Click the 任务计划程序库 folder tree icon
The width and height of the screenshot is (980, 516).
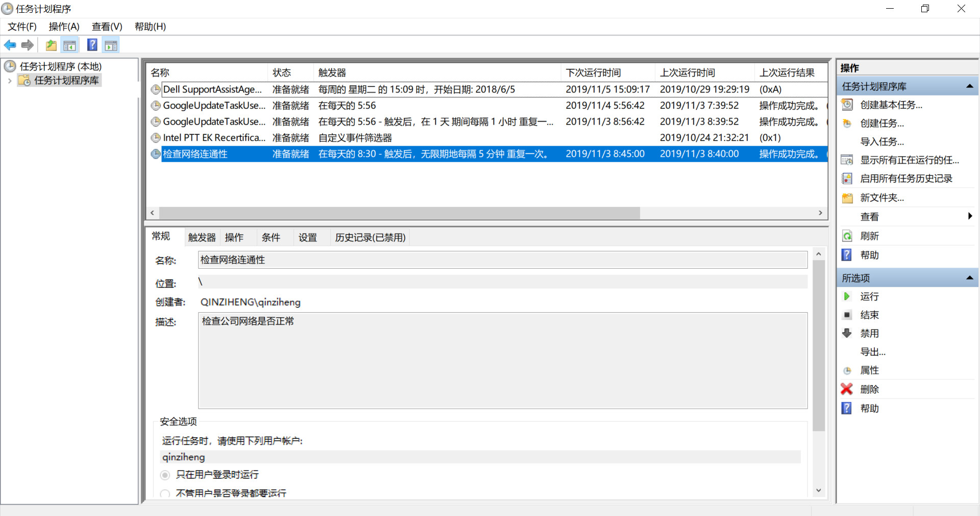click(x=24, y=80)
